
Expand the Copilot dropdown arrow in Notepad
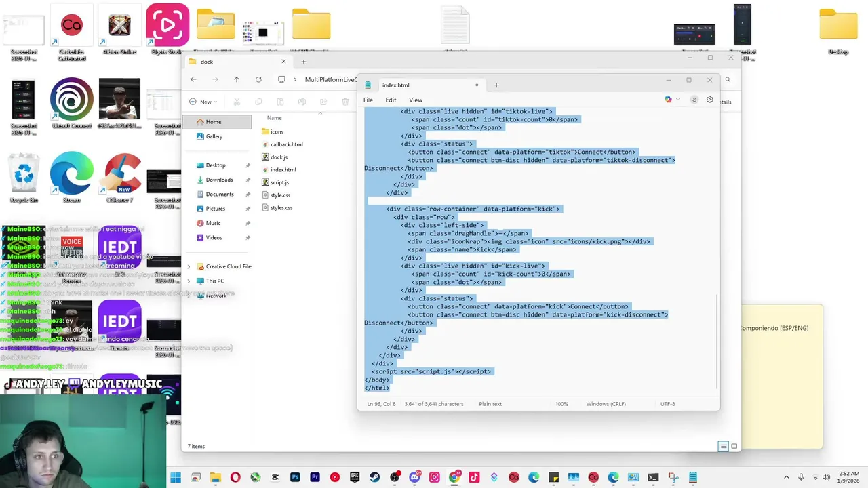point(677,100)
